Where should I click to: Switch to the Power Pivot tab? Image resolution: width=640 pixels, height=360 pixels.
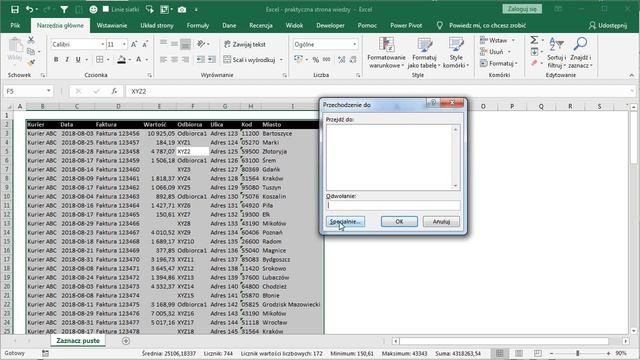coord(406,25)
